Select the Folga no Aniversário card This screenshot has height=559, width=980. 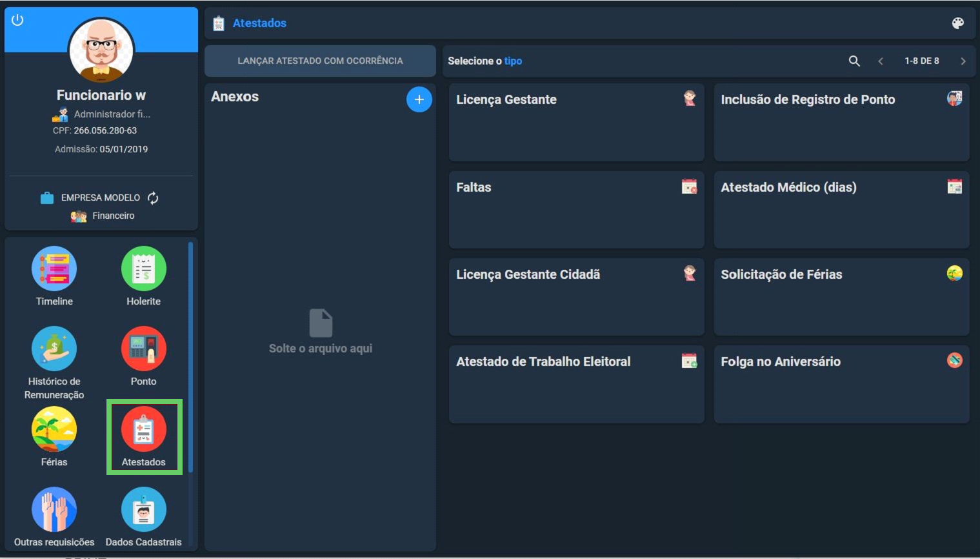pyautogui.click(x=841, y=384)
